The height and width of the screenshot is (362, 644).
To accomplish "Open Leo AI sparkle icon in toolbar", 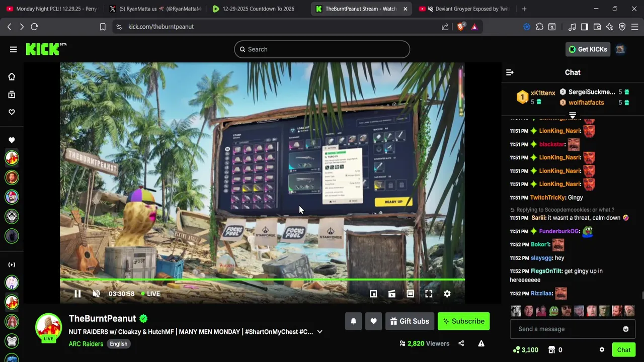I will [610, 27].
